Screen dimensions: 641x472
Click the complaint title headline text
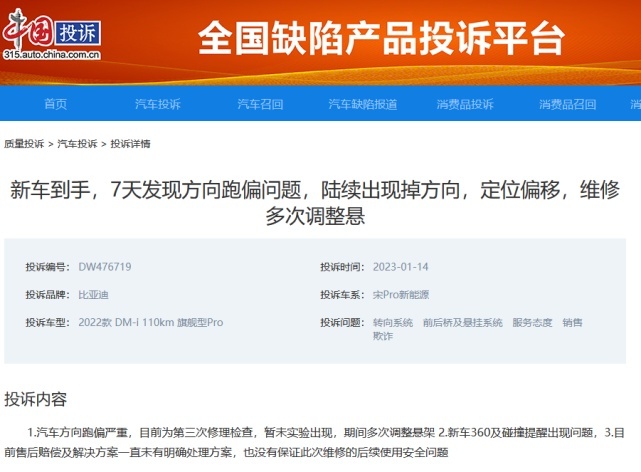(x=315, y=203)
